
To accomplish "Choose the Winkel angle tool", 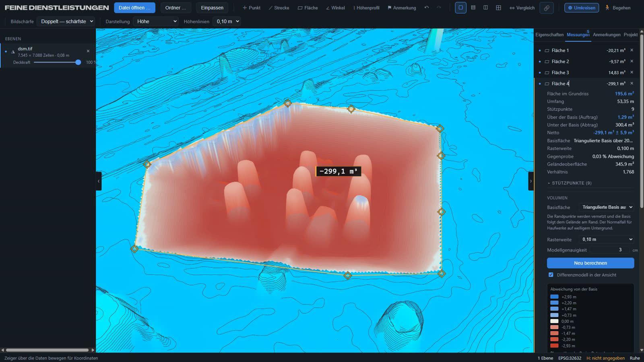I will (335, 8).
